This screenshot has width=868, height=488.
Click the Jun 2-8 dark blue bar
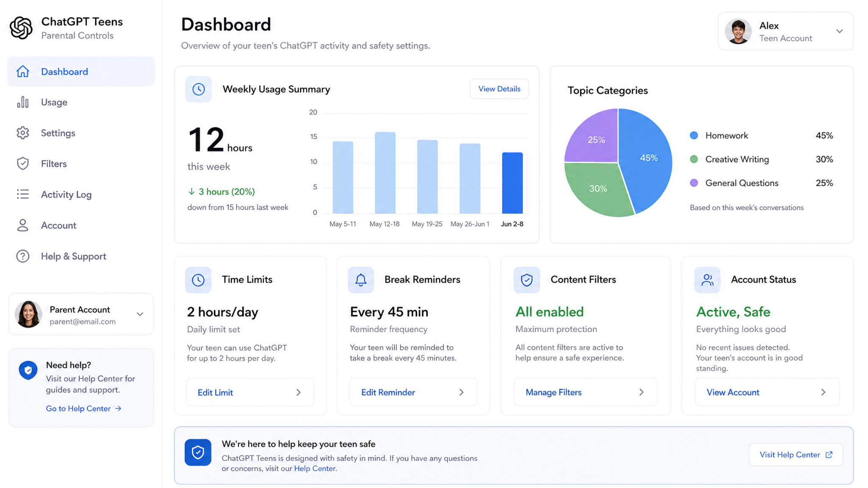[x=512, y=183]
